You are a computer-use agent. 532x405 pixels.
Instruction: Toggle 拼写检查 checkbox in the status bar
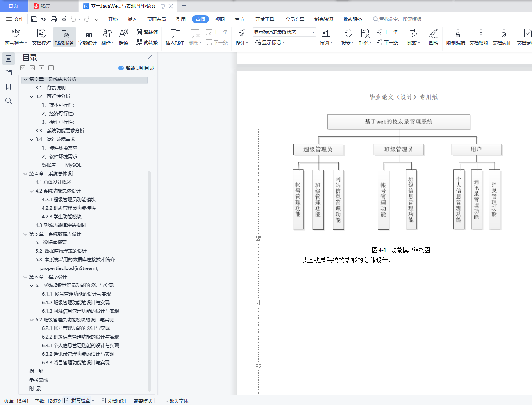[68, 401]
